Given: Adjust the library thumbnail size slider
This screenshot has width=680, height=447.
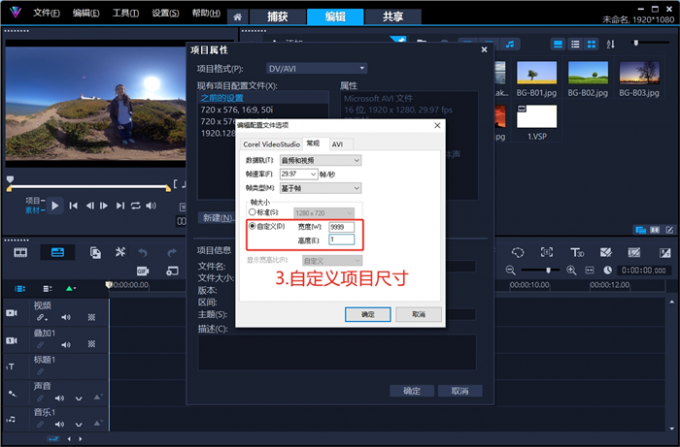Looking at the screenshot, I should pyautogui.click(x=636, y=43).
